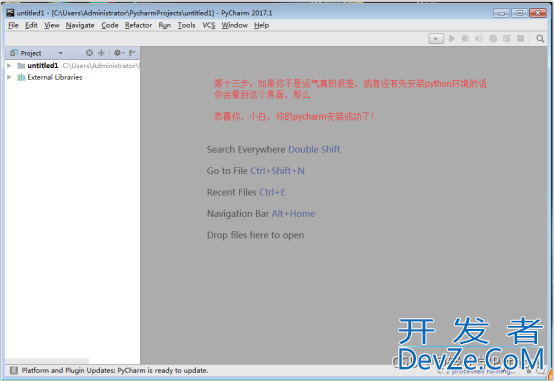The width and height of the screenshot is (554, 381).
Task: Open the Edit menu
Action: pos(31,25)
